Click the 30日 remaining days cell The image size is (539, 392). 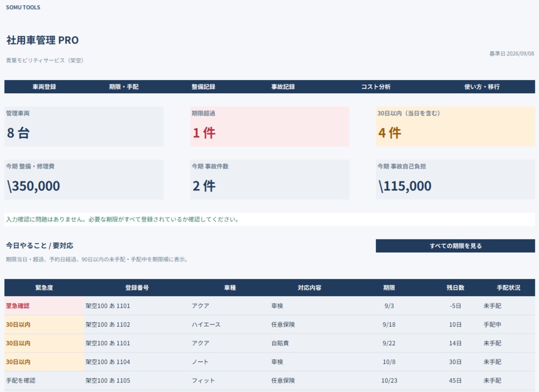point(455,362)
